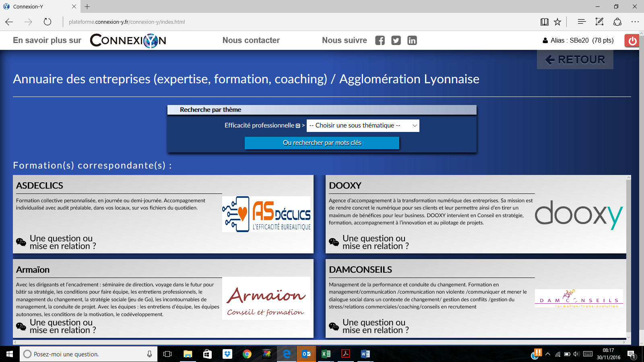
Task: Click the browser forward arrow
Action: [28, 22]
